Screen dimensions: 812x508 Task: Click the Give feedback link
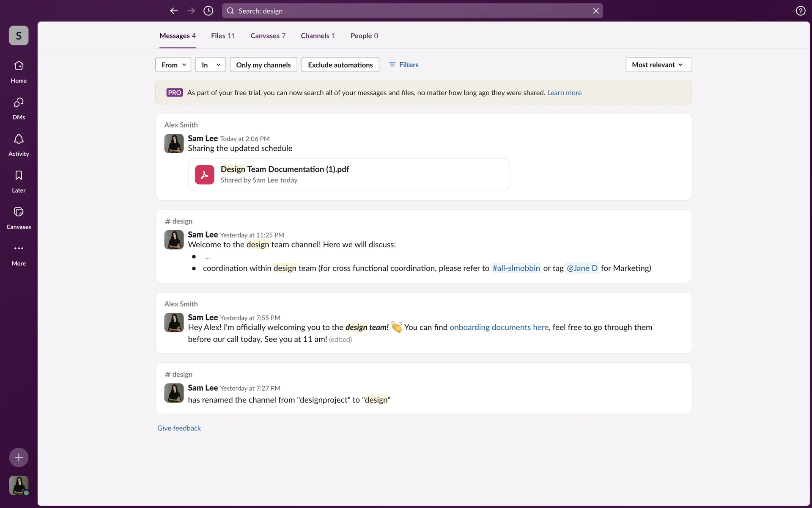point(179,428)
